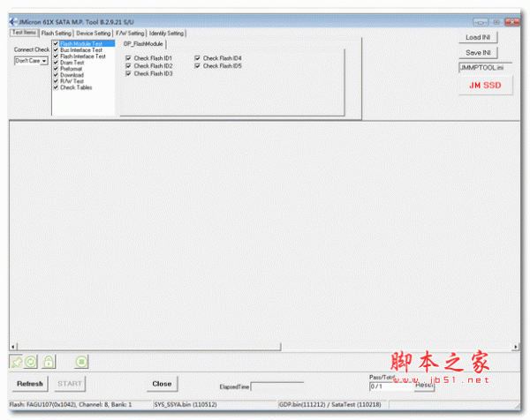Switch to the Test Items tab
Screen dimensions: 530x420
[x=24, y=33]
